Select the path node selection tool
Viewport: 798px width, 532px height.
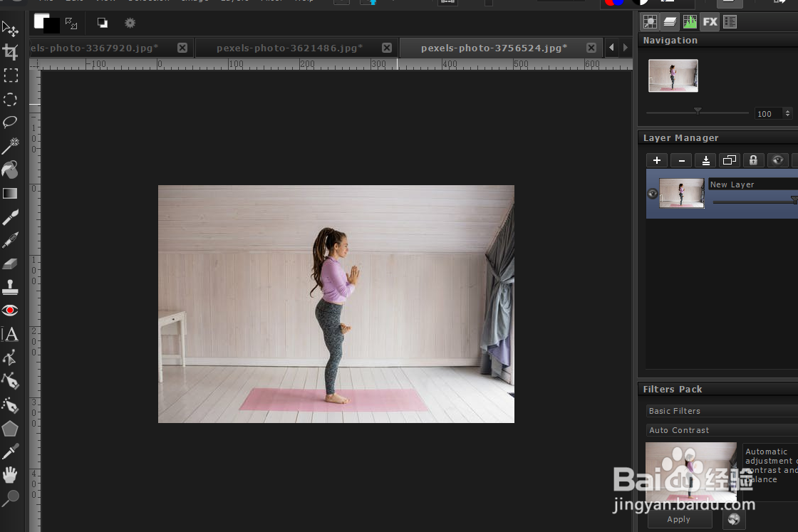click(10, 358)
